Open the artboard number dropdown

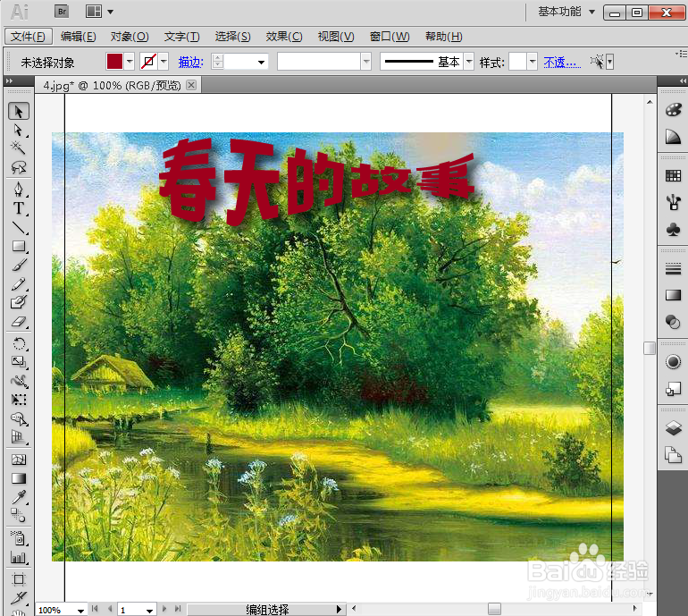[149, 611]
